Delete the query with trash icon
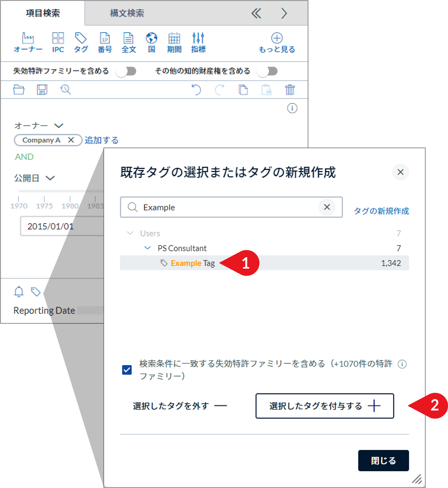 coord(290,90)
